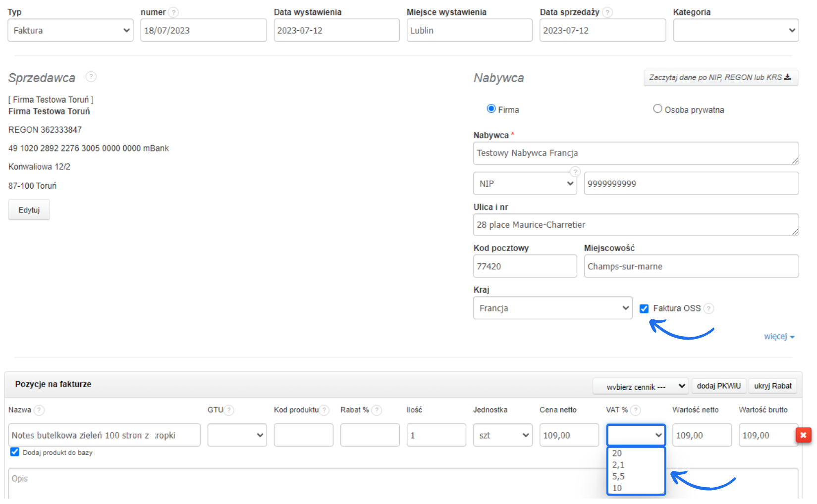Toggle Dodaj produkt do bazy checkbox

[15, 452]
